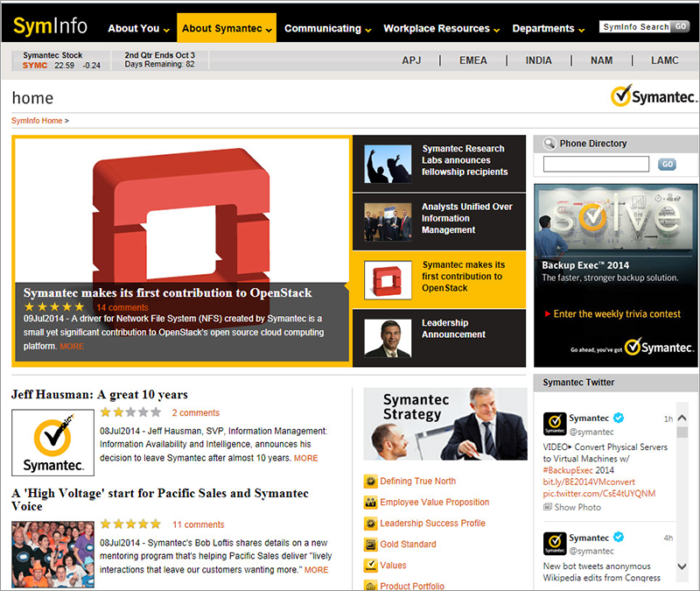
Task: Click MORE on the OpenStack article
Action: 72,346
